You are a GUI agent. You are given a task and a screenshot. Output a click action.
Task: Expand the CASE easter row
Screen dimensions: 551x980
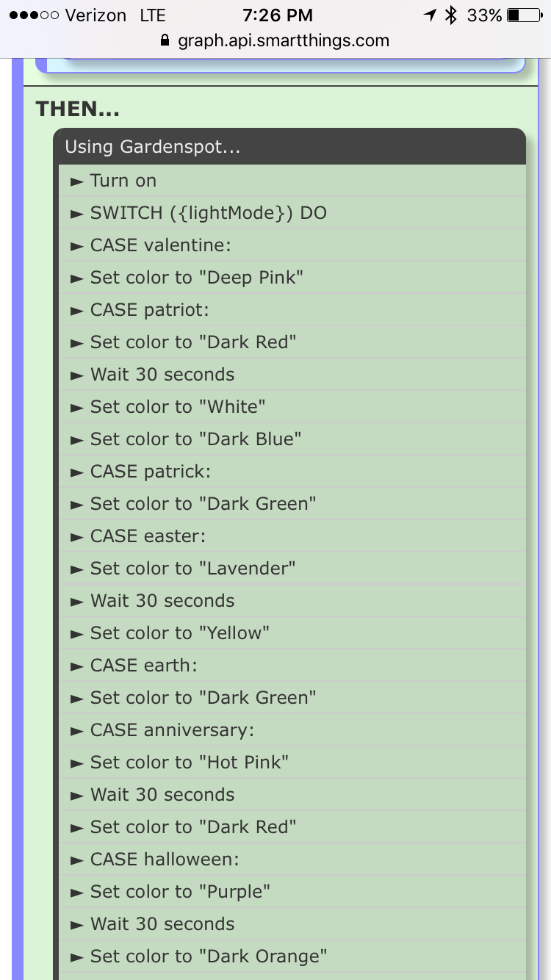click(x=292, y=536)
